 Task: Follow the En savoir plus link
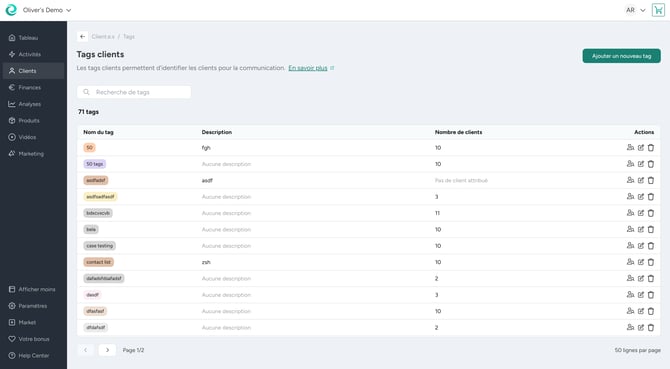308,68
